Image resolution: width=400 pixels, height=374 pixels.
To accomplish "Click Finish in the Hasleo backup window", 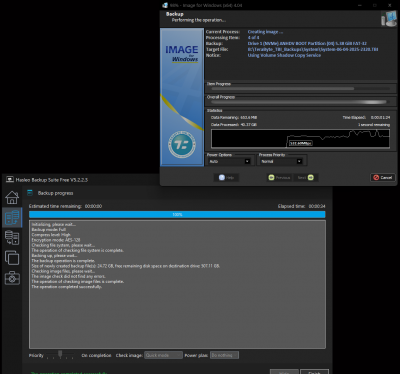I will tap(314, 372).
